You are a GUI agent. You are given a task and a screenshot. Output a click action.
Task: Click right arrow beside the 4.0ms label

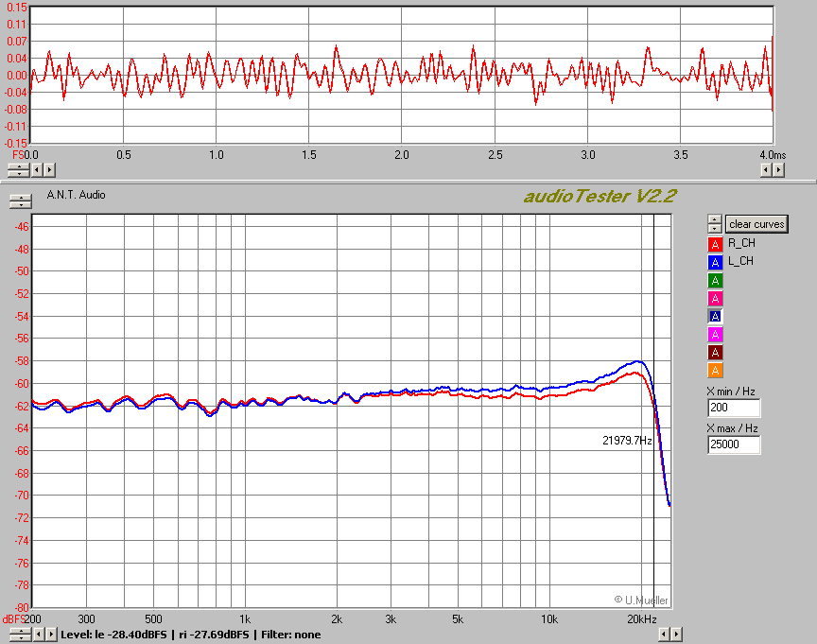pos(778,170)
